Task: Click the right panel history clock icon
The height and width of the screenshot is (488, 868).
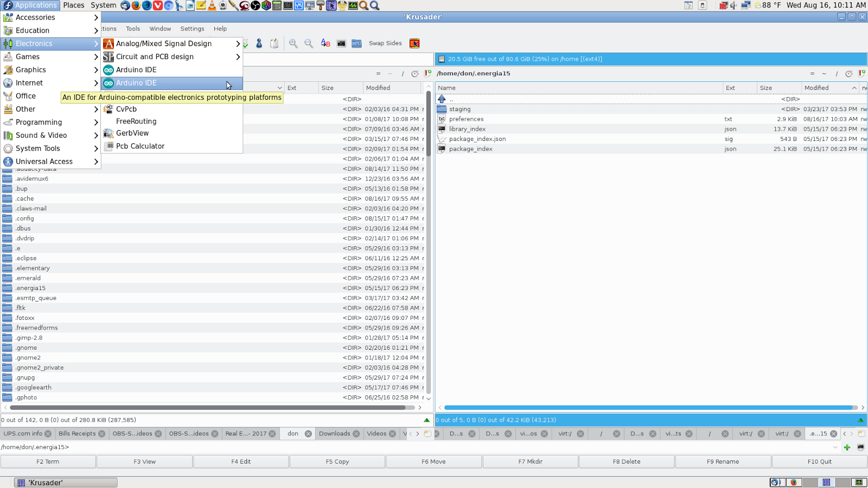Action: (849, 74)
